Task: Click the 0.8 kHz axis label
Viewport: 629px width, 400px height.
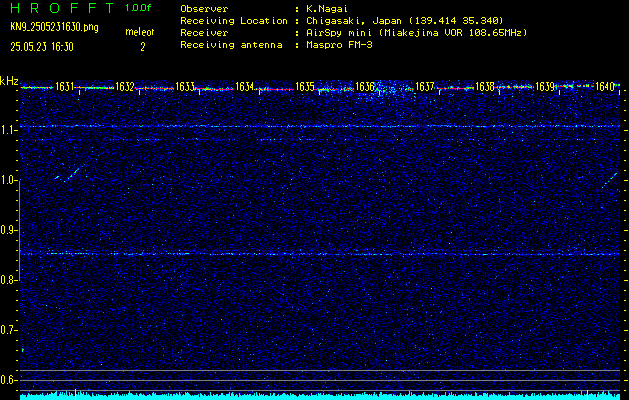Action: 9,280
